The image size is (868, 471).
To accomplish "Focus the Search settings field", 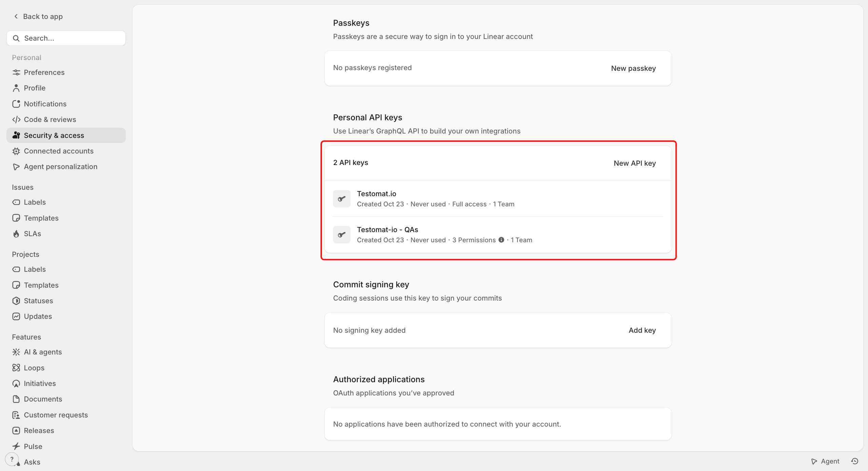I will [66, 38].
